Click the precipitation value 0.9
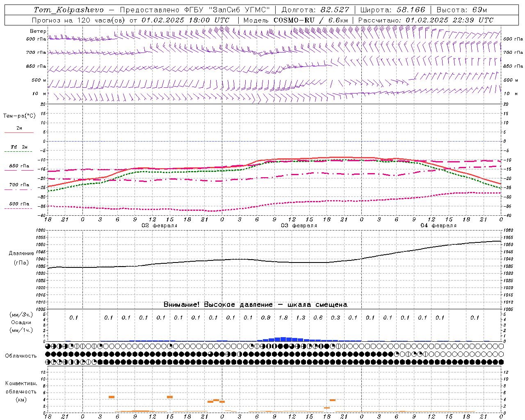 click(x=266, y=317)
